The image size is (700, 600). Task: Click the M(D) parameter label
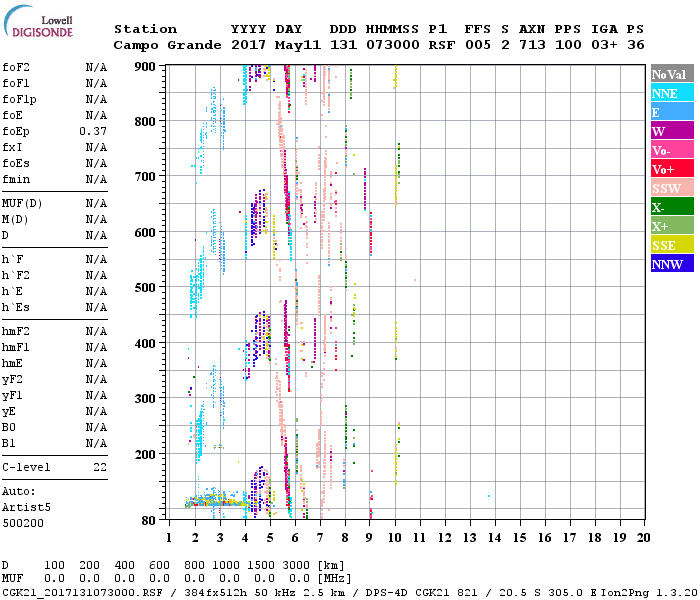point(15,220)
